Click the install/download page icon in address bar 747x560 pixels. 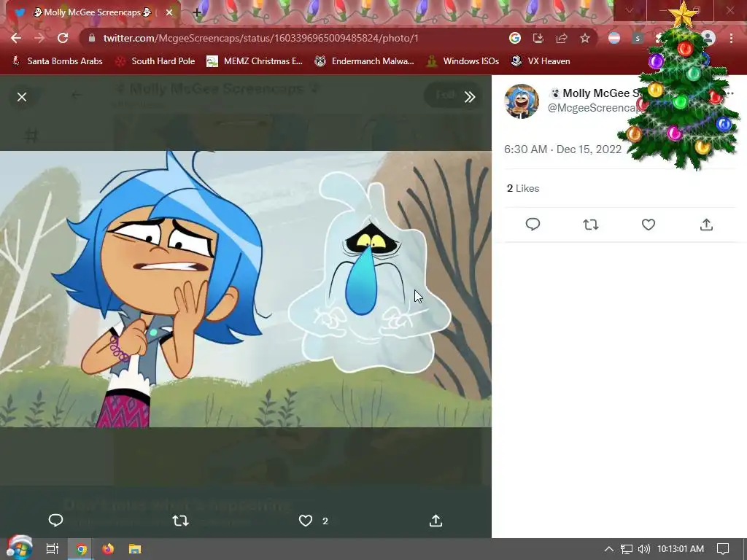(x=538, y=38)
